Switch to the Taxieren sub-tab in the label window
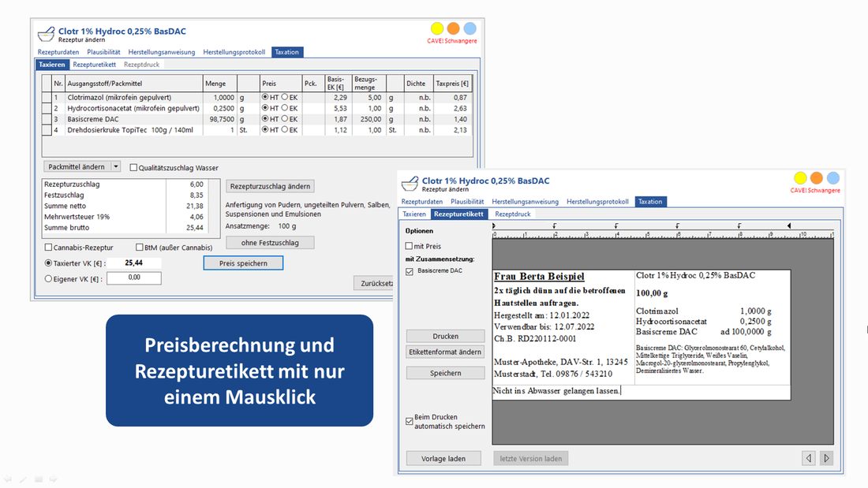 (x=414, y=214)
